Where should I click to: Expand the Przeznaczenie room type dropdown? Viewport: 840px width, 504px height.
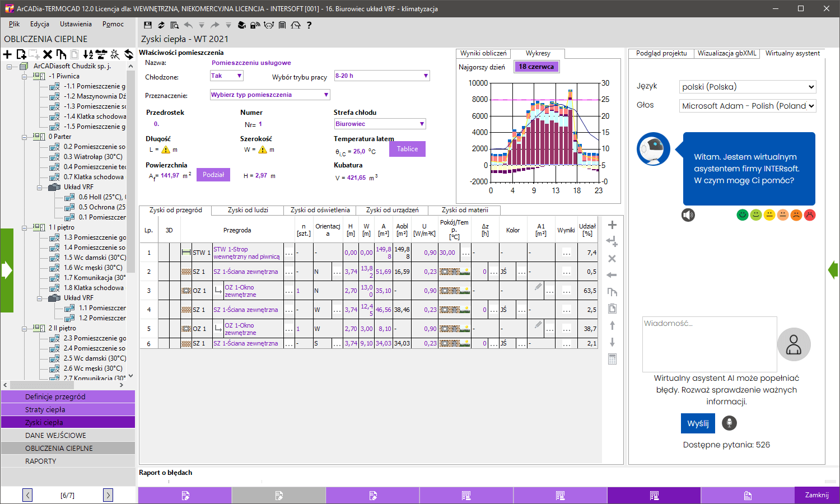[325, 94]
